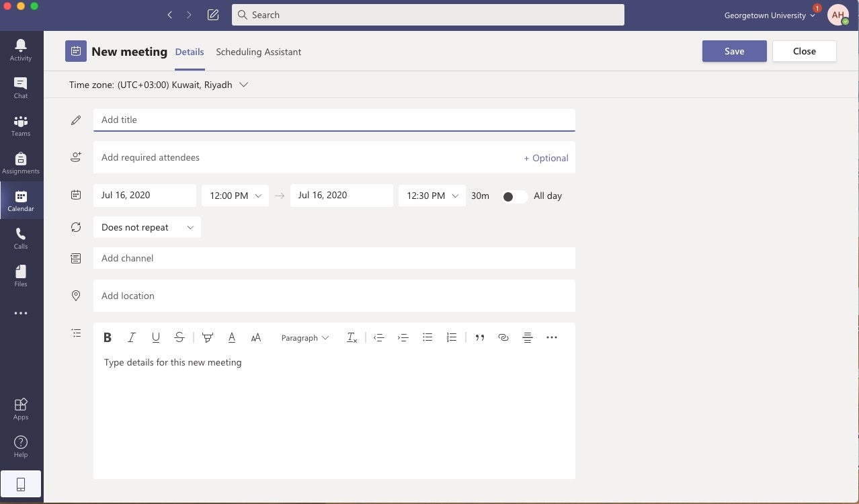Save the new meeting

coord(734,50)
